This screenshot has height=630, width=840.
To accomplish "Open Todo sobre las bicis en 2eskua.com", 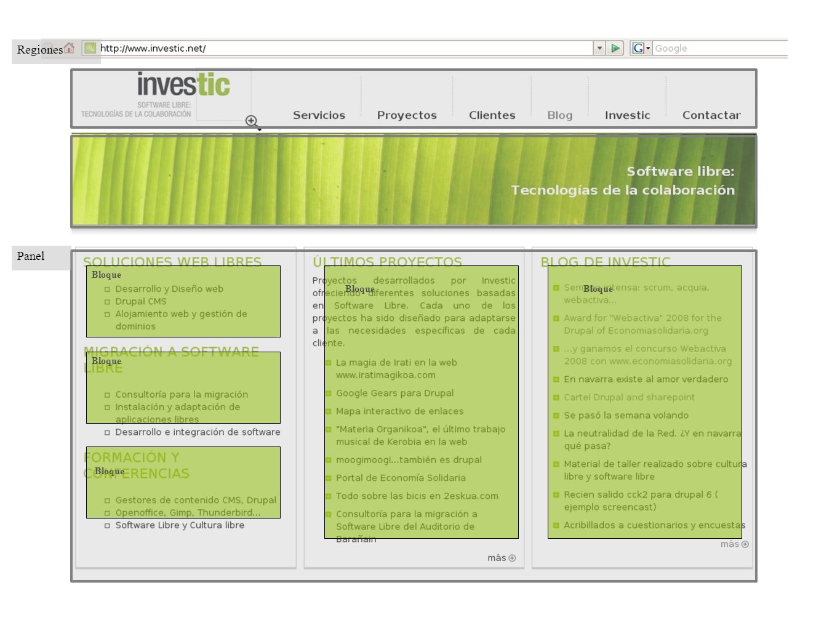I will tap(417, 496).
